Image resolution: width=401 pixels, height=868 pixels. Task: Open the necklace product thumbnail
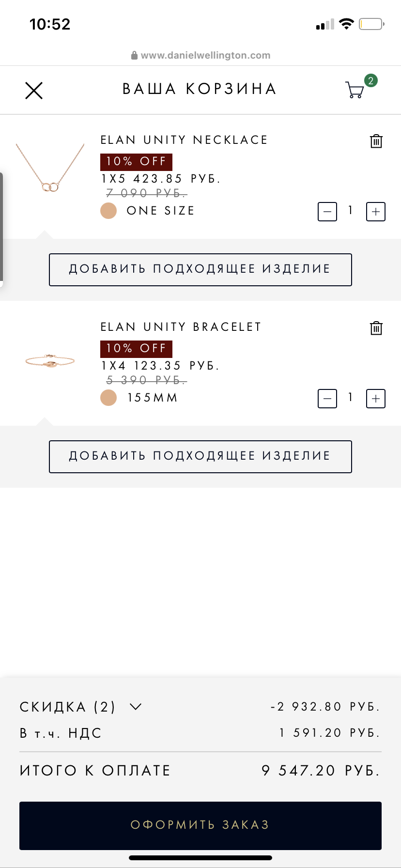50,168
